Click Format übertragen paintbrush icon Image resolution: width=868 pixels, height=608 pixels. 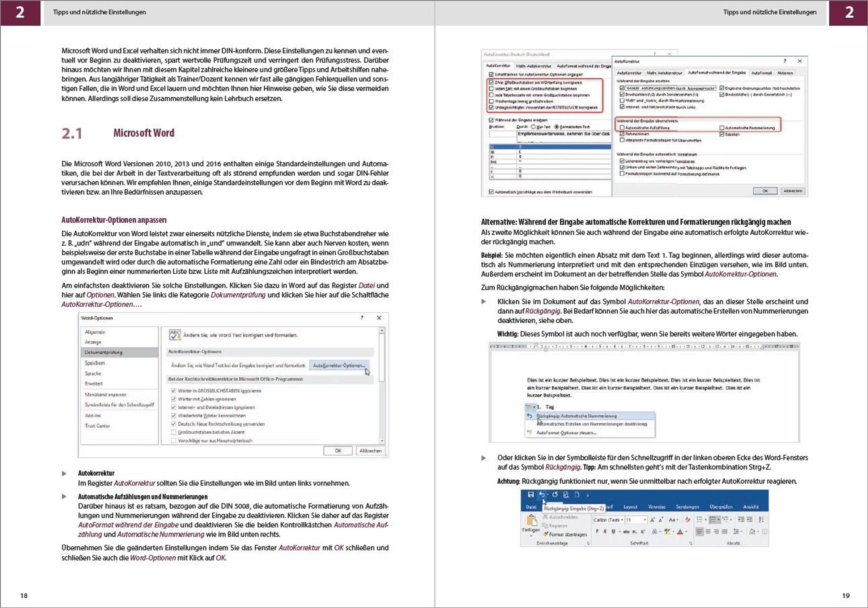coord(545,534)
